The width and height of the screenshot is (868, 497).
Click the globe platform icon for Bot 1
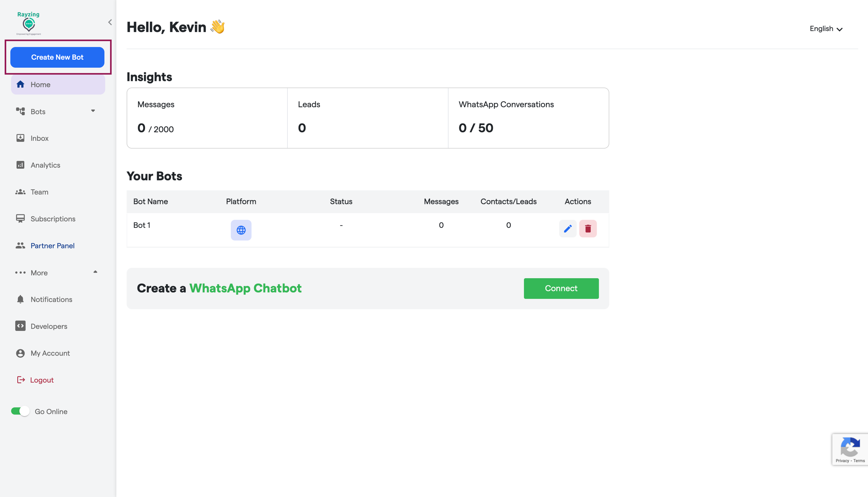pos(241,230)
